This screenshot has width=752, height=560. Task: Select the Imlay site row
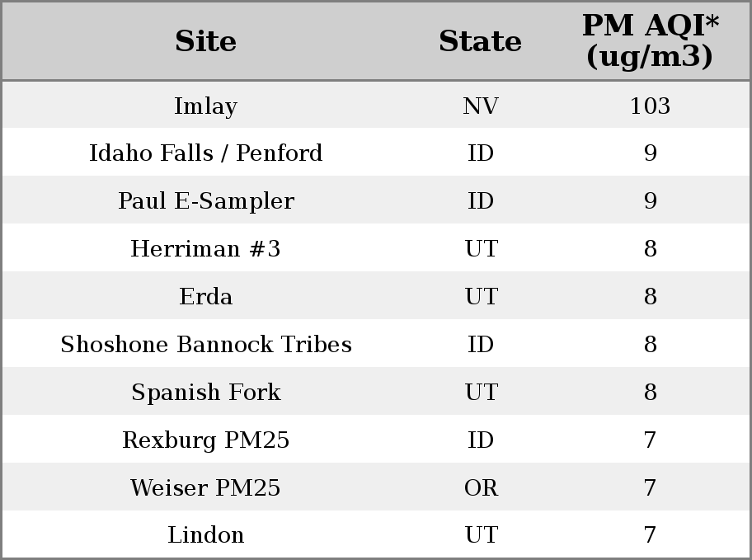click(x=376, y=105)
